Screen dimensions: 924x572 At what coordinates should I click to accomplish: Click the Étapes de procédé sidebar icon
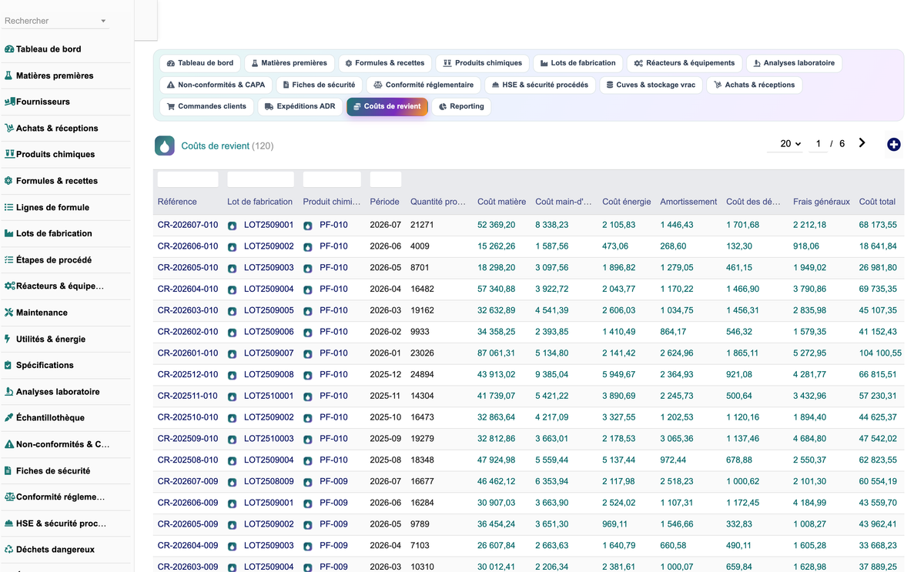point(9,260)
